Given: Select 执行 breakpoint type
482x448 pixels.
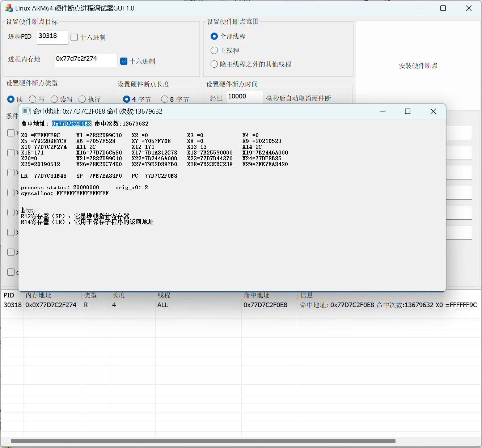Looking at the screenshot, I should (82, 99).
